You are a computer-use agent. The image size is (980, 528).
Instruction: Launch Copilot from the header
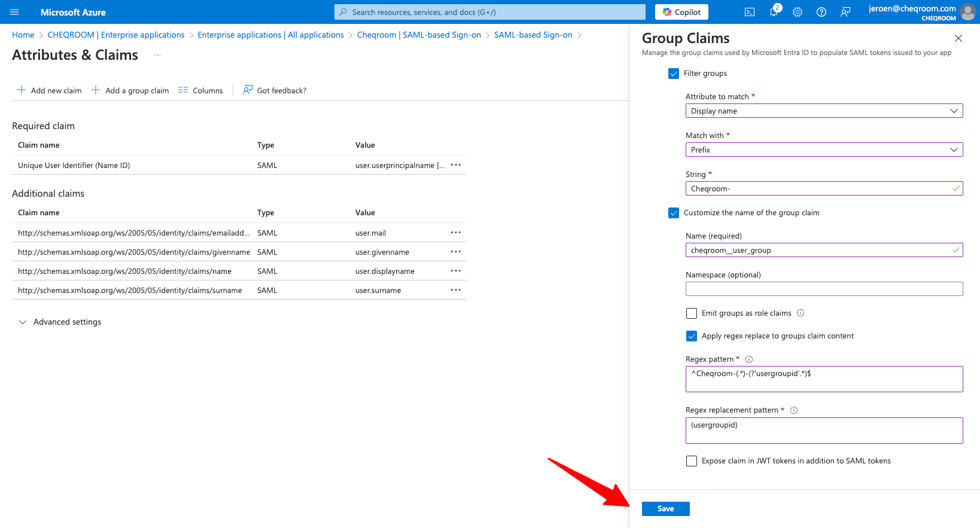tap(681, 12)
